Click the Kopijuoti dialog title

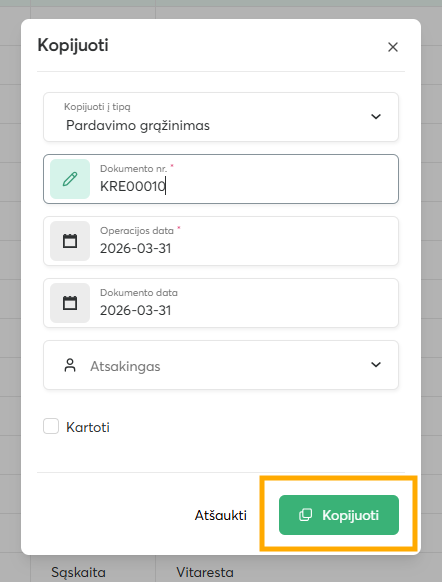point(73,45)
